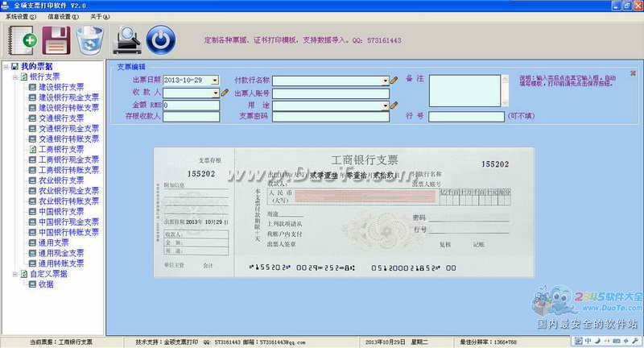This screenshot has height=348, width=644.
Task: Select 工商银行转账支票 in the tree
Action: pos(68,170)
